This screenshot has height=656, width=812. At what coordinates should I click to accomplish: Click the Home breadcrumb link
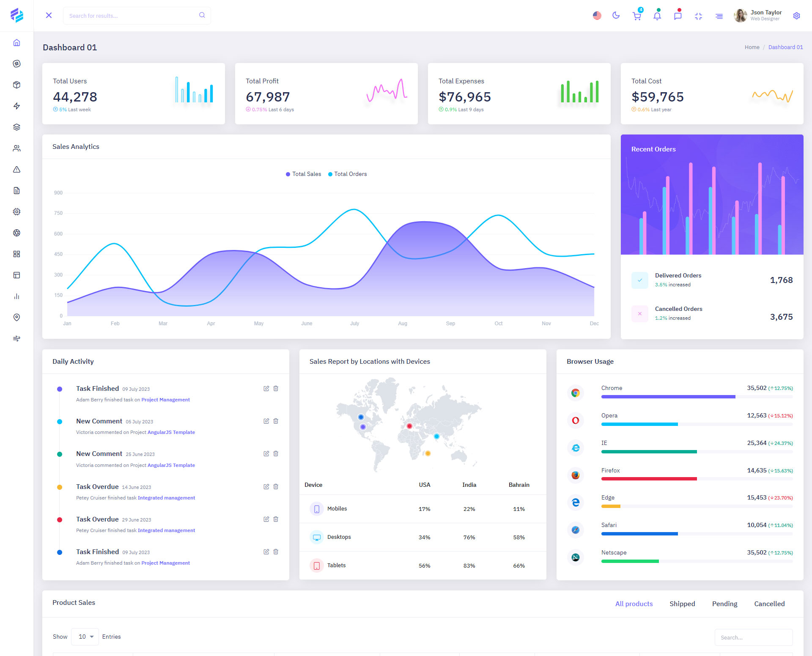click(752, 47)
